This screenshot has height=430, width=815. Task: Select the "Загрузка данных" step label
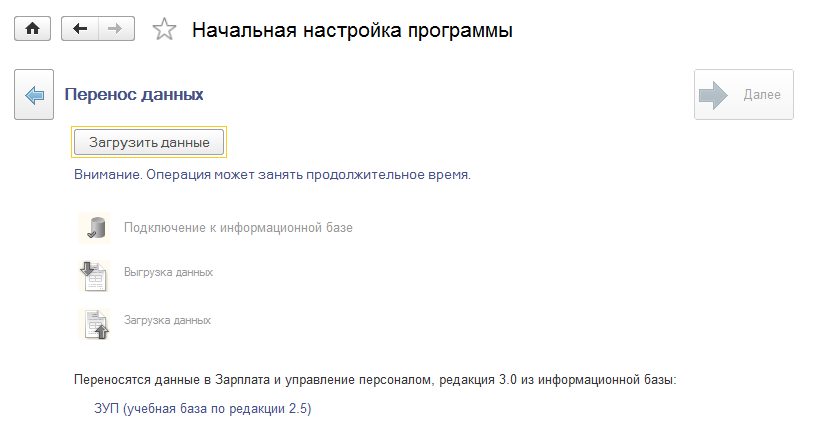point(167,321)
